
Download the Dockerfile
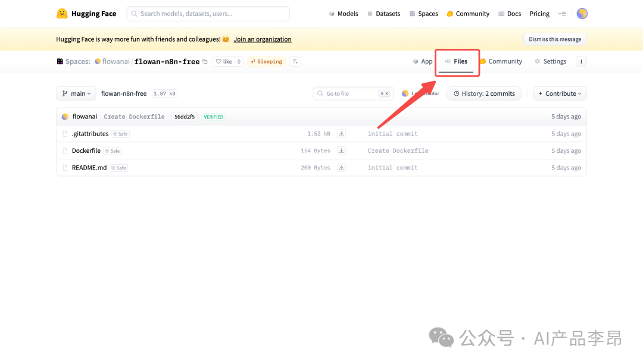click(341, 150)
